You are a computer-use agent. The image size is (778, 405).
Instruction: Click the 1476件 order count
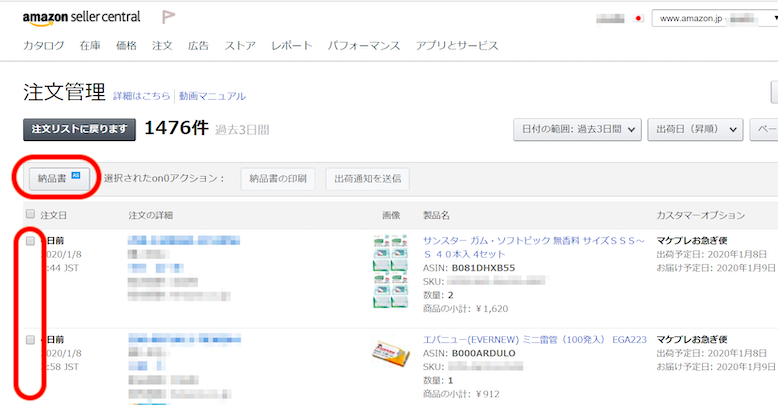176,128
